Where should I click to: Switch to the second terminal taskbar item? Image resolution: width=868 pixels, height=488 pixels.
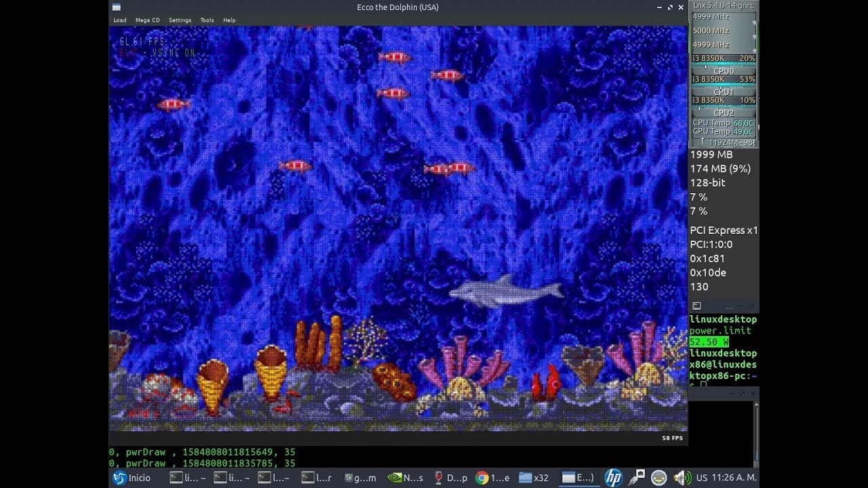pyautogui.click(x=231, y=478)
